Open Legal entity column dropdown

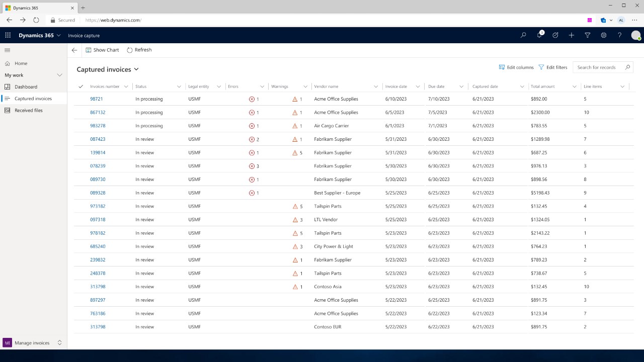coord(219,86)
